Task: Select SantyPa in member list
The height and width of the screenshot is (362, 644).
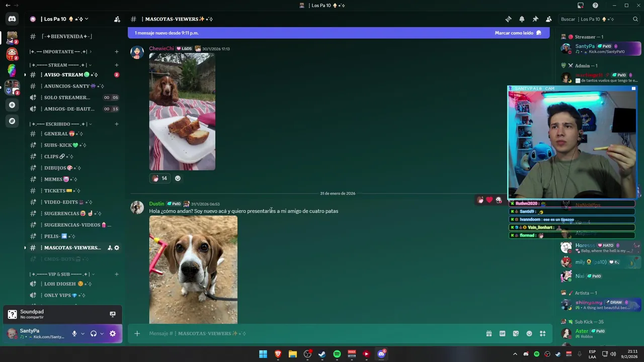Action: tap(601, 48)
